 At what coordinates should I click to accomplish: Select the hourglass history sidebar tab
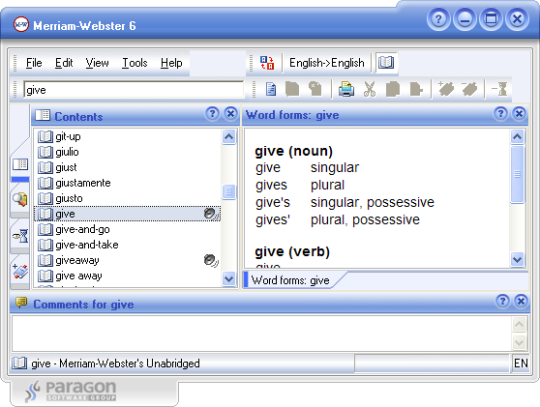[20, 236]
